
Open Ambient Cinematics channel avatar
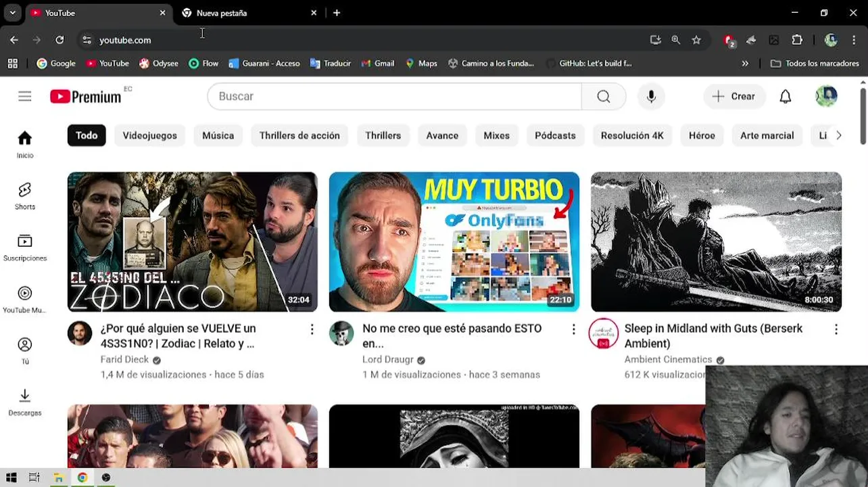[x=604, y=333]
